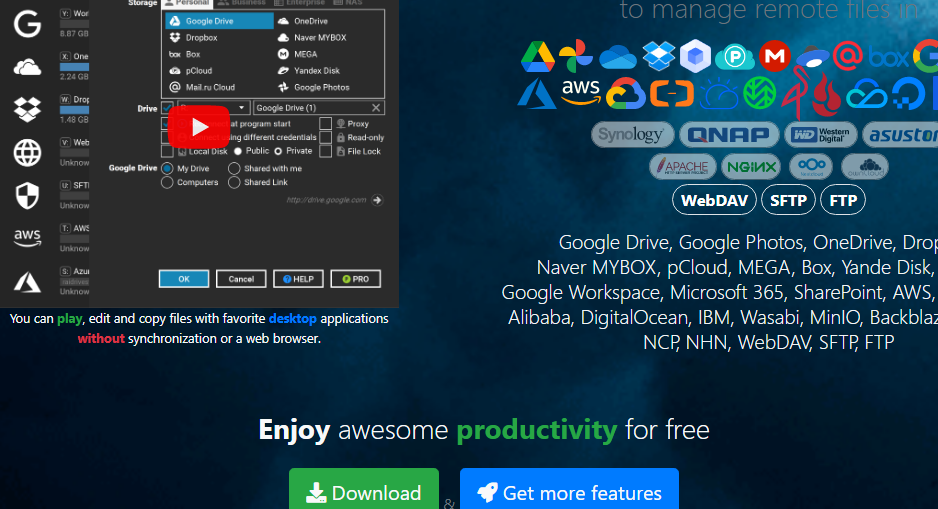Click the Google G icon in sidebar
Image resolution: width=938 pixels, height=509 pixels.
28,25
